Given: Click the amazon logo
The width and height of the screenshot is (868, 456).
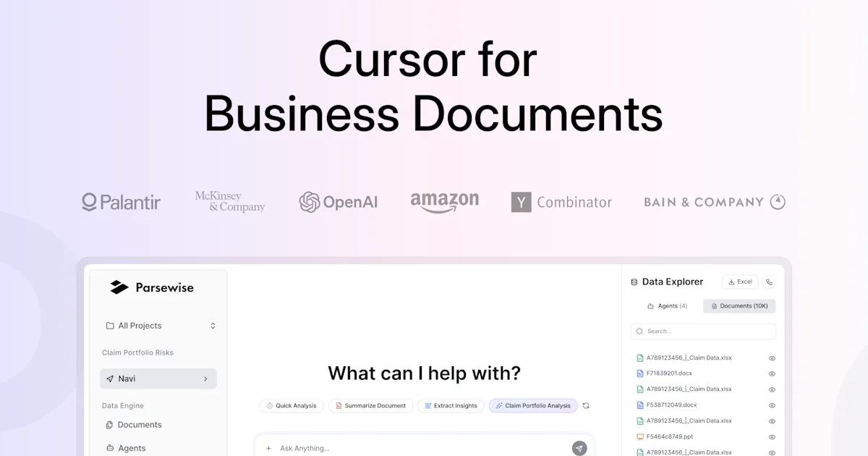Looking at the screenshot, I should point(445,203).
